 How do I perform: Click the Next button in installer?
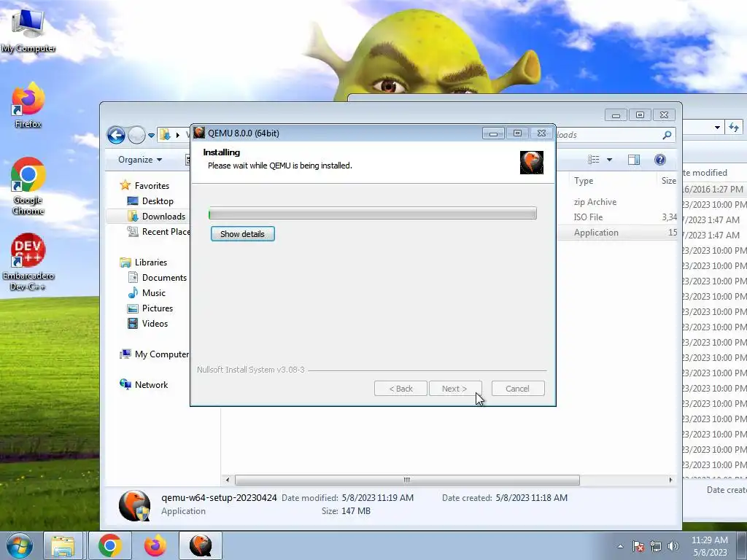click(455, 389)
